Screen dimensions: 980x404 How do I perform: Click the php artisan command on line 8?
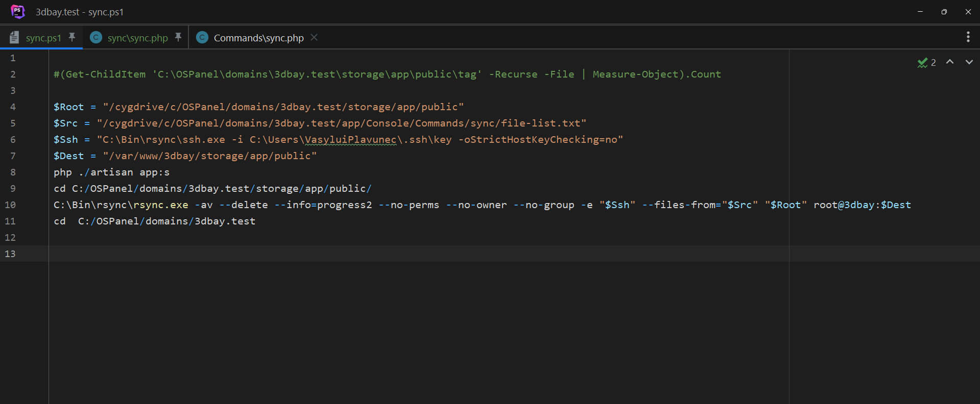111,172
